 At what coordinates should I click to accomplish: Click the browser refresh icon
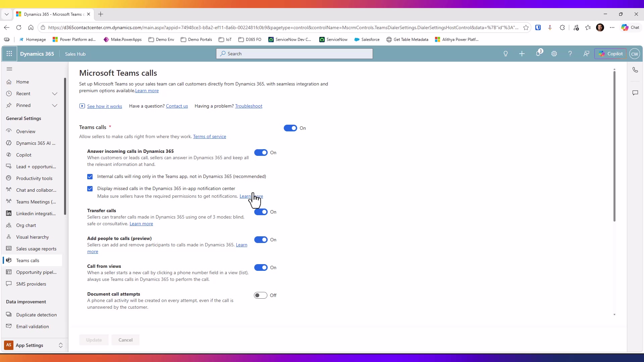coord(19,27)
